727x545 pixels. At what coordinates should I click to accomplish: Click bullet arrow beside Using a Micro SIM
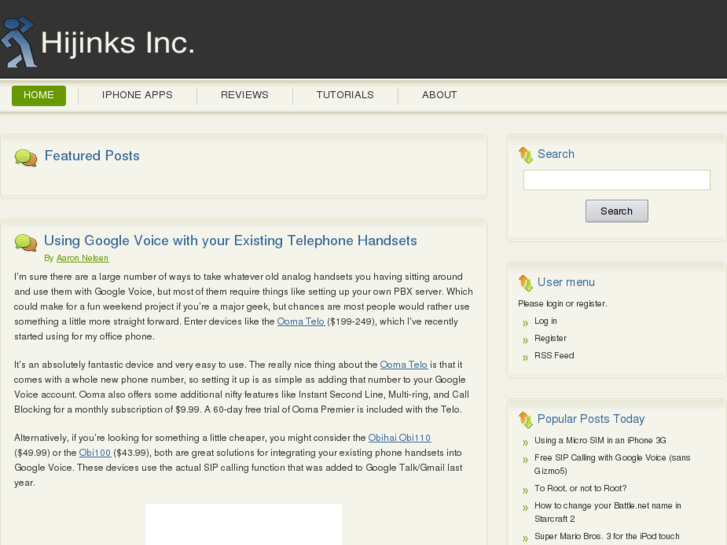point(525,442)
